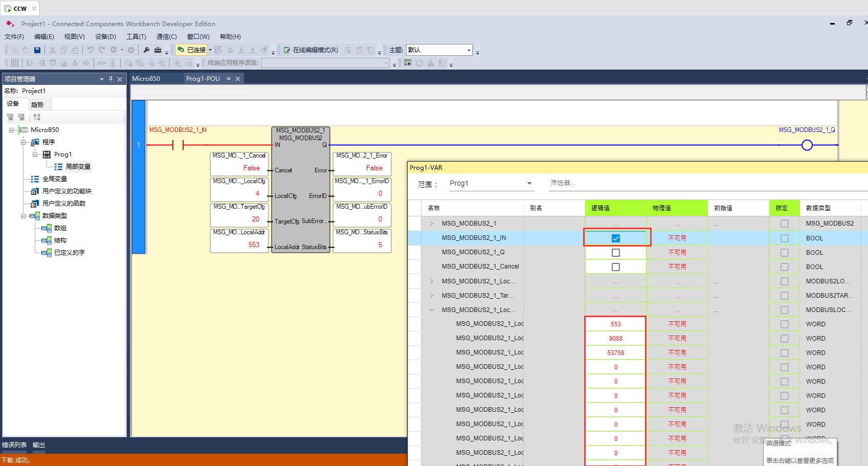Click the 已连接 connected button
Viewport: 868px width, 466px height.
192,50
